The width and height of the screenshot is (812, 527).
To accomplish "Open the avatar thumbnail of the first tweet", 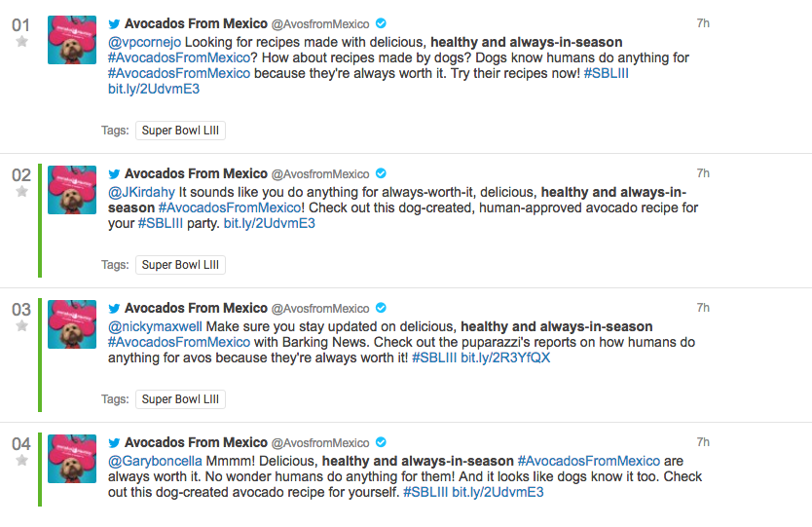I will 72,40.
